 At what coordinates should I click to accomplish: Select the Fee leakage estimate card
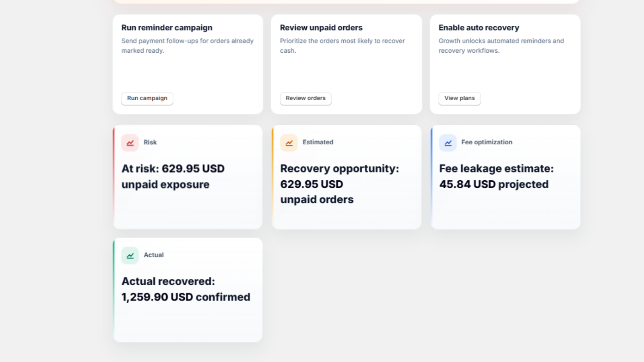coord(506,177)
